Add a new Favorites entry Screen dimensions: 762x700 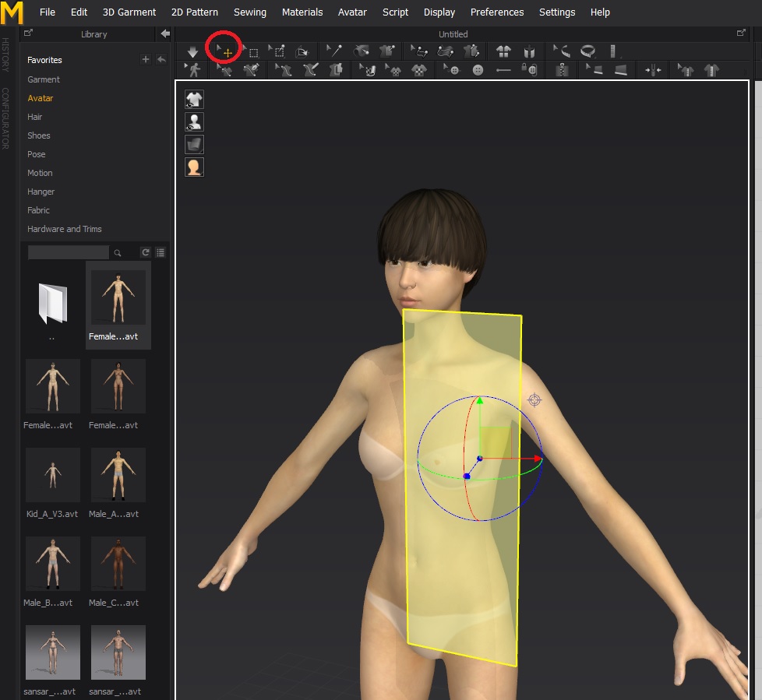[x=145, y=59]
